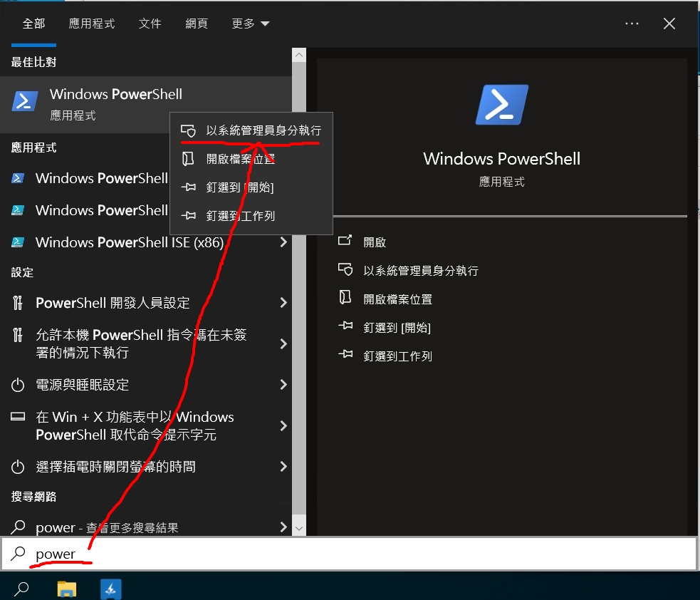
Task: Click the shield icon in the context menu
Action: point(189,130)
